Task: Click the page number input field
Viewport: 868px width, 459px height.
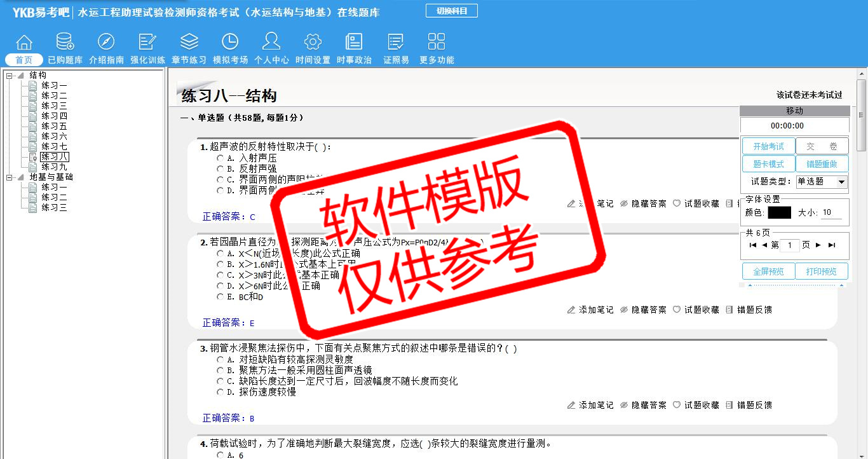Action: click(789, 245)
